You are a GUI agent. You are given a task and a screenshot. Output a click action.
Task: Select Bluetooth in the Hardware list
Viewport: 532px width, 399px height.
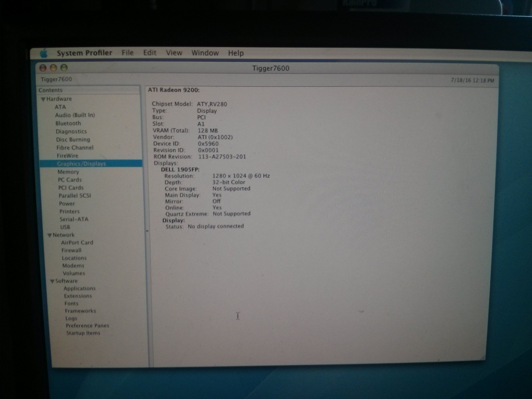click(x=68, y=123)
